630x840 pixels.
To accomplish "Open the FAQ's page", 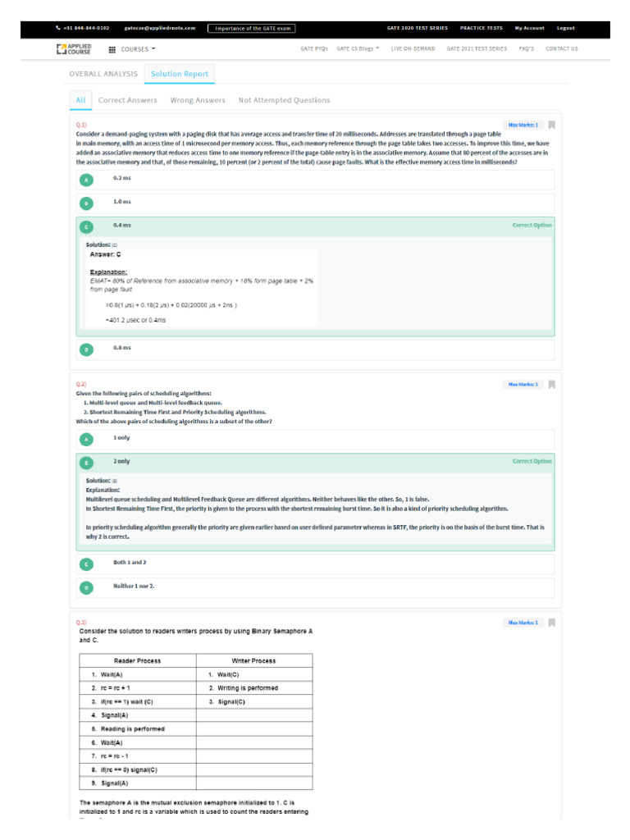I will tap(526, 48).
